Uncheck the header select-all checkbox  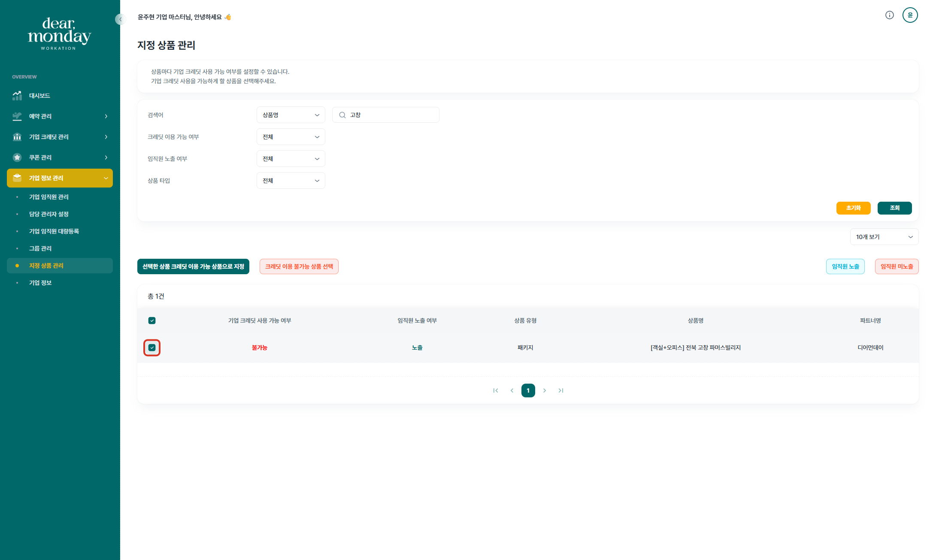[152, 321]
